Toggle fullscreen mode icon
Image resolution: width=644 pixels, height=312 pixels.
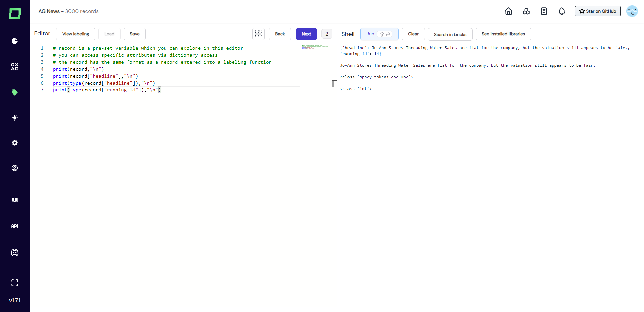point(15,283)
